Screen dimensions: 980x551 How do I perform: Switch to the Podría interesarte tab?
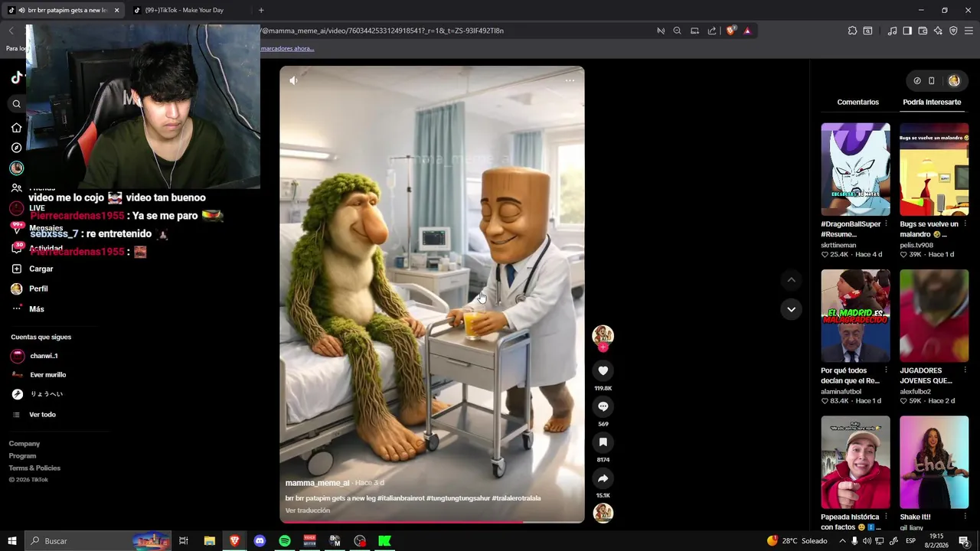tap(932, 102)
